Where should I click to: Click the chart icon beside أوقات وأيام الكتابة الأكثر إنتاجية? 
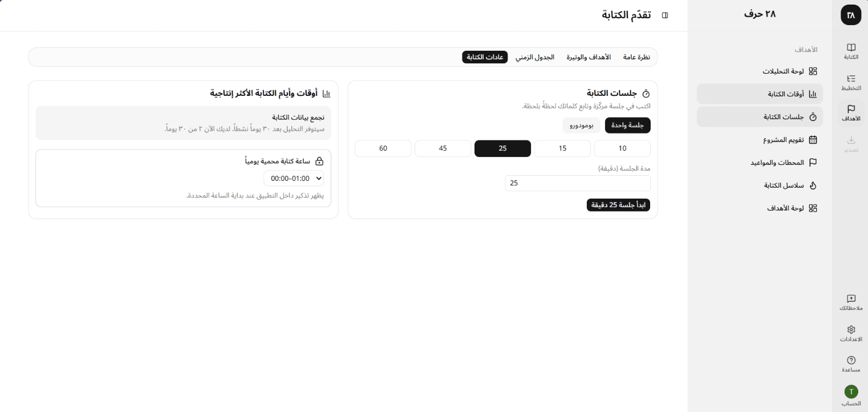(x=326, y=93)
